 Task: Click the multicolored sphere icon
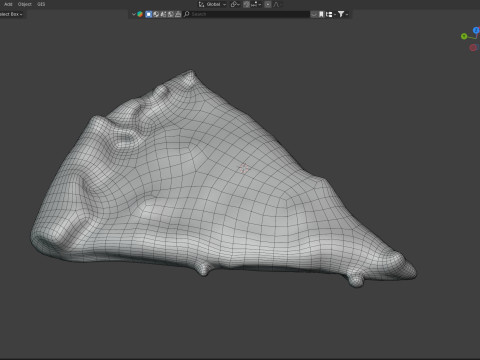pyautogui.click(x=140, y=14)
